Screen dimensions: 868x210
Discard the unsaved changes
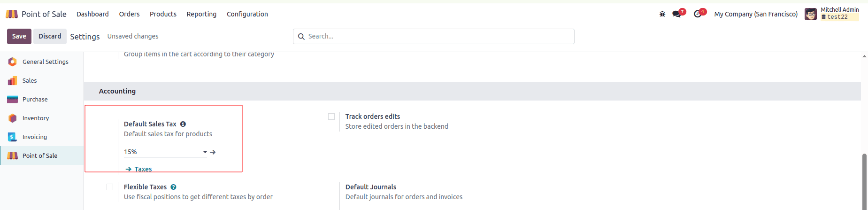(50, 36)
